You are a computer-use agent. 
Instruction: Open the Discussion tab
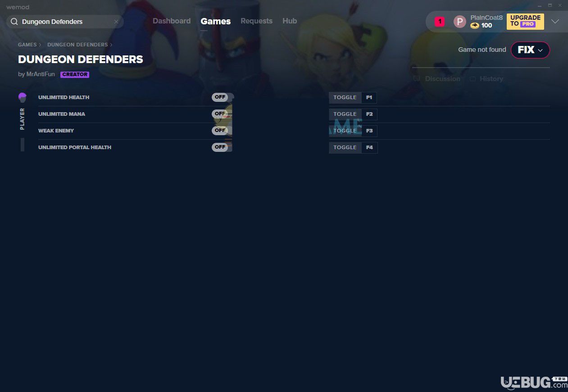(443, 79)
